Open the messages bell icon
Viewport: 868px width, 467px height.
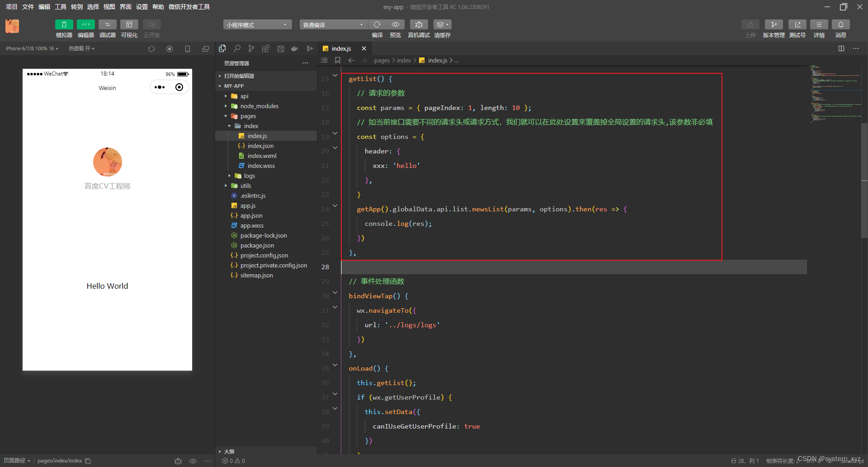841,24
